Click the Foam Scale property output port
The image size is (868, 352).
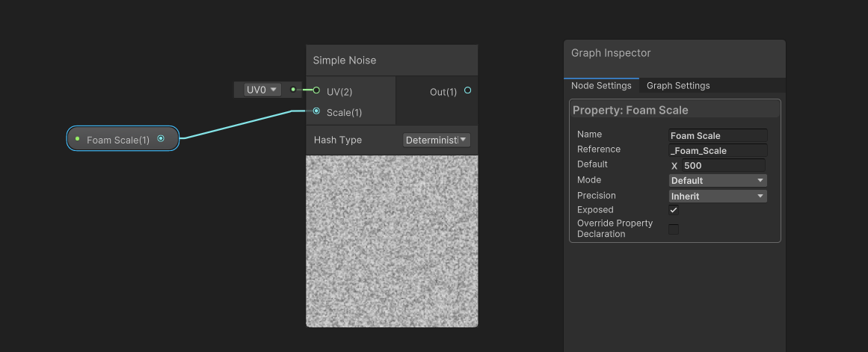coord(161,138)
